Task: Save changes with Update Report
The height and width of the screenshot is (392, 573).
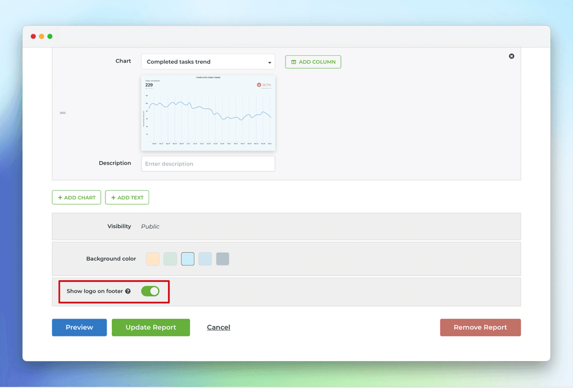Action: point(151,327)
